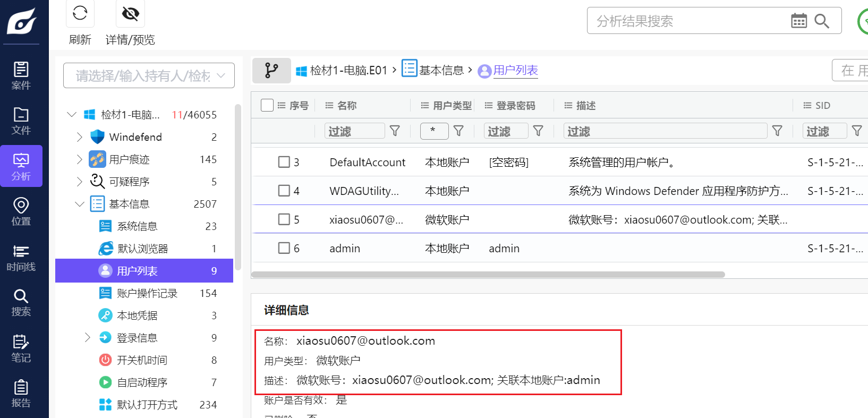Open the Timeline (时间线) sidebar section
This screenshot has width=868, height=418.
(x=21, y=258)
